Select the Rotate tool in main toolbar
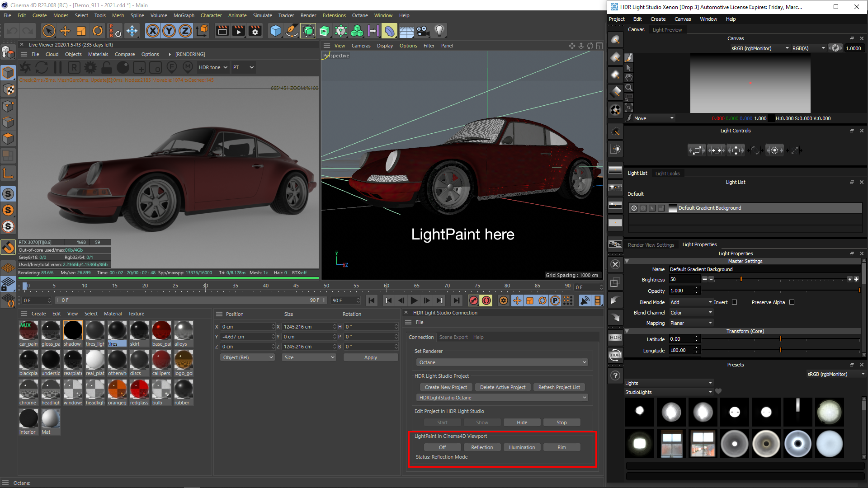Screen dimensions: 868x488 tap(98, 31)
